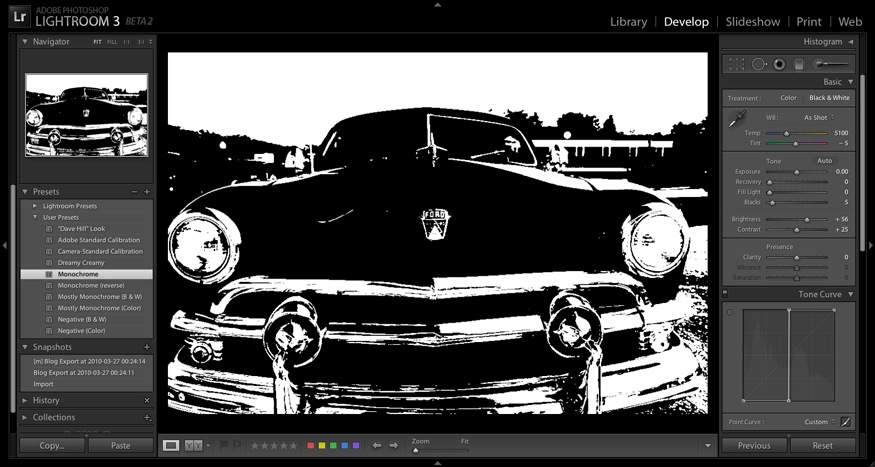Set Navigator zoom to FILL

[112, 42]
